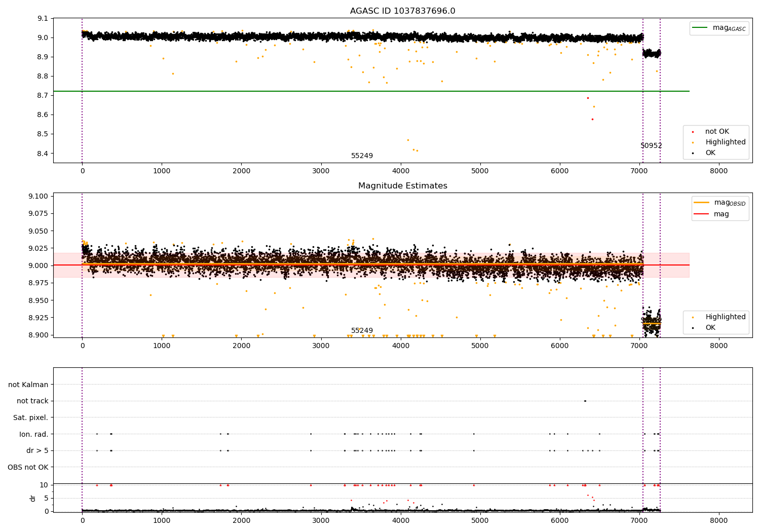The image size is (760, 532).
Task: Click the '1000' x-axis tick of the top plot
Action: 162,171
